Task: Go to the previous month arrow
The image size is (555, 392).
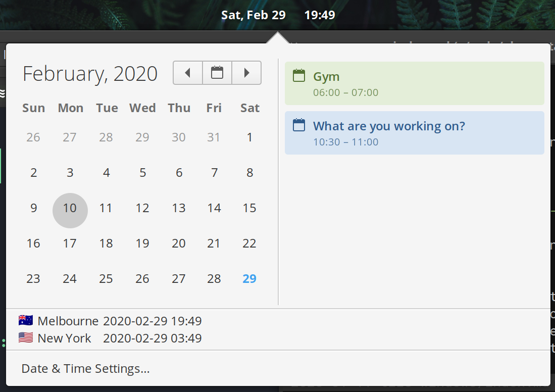Action: coord(187,73)
